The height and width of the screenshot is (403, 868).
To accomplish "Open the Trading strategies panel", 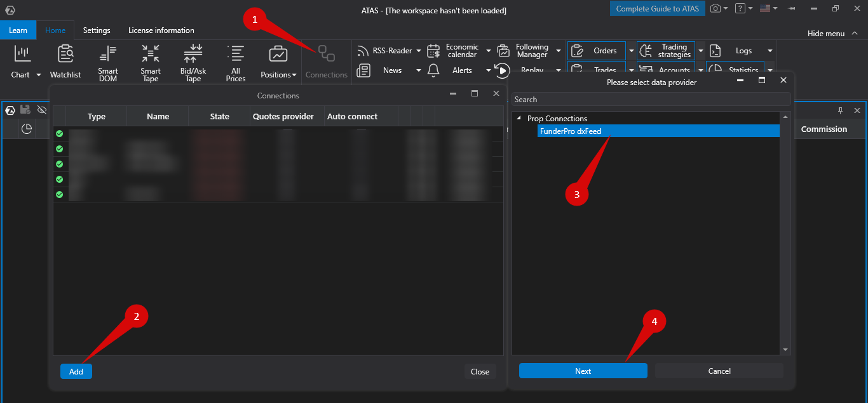I will point(666,51).
